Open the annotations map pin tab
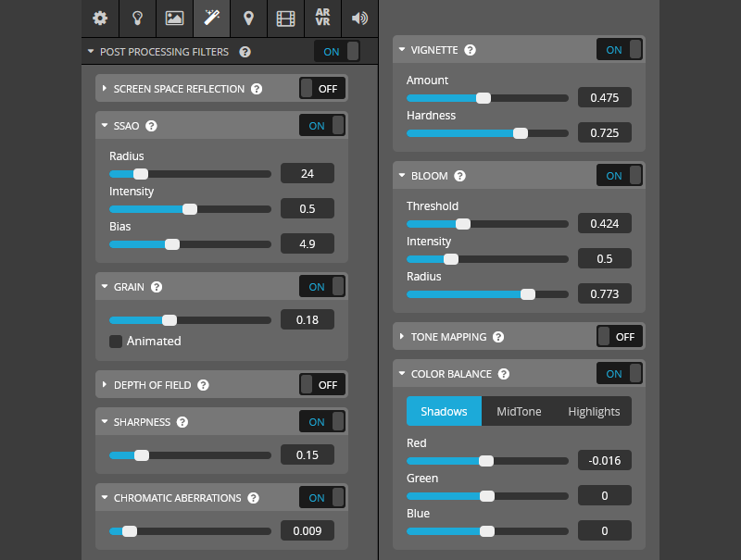 248,18
